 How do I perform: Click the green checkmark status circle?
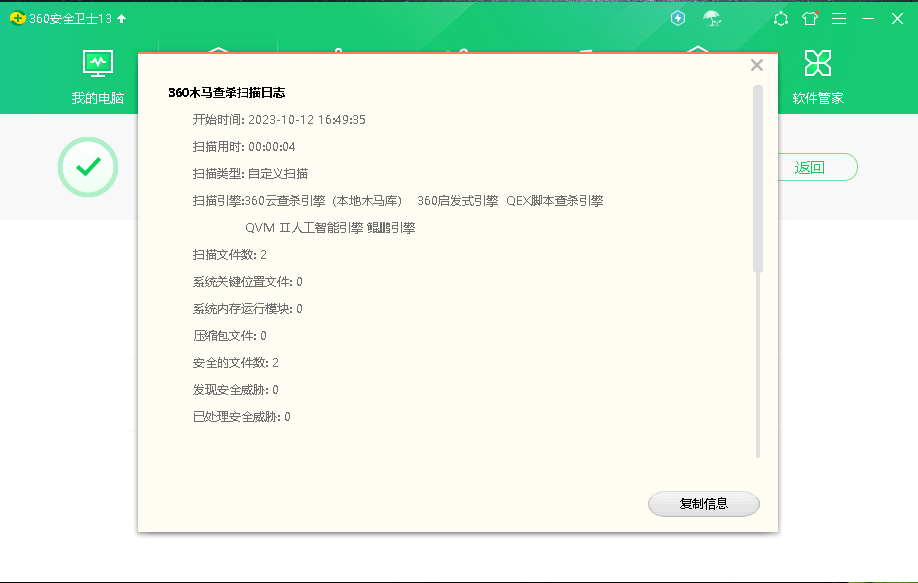88,167
